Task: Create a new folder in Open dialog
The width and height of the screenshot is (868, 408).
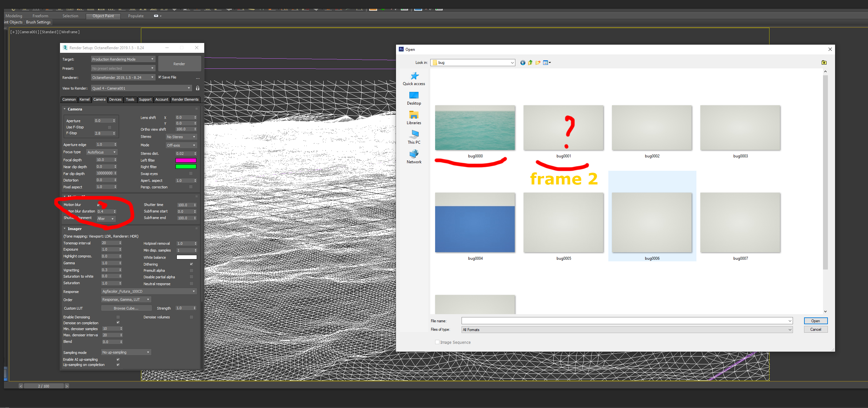Action: click(x=538, y=63)
